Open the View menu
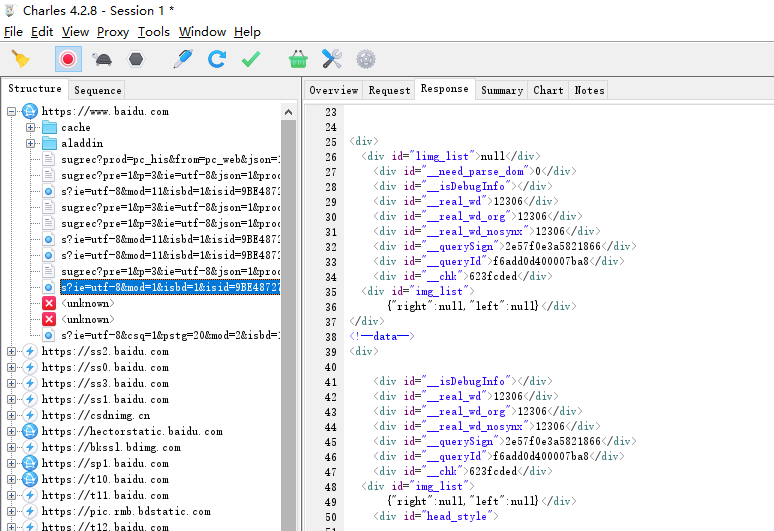This screenshot has width=774, height=531. (76, 32)
